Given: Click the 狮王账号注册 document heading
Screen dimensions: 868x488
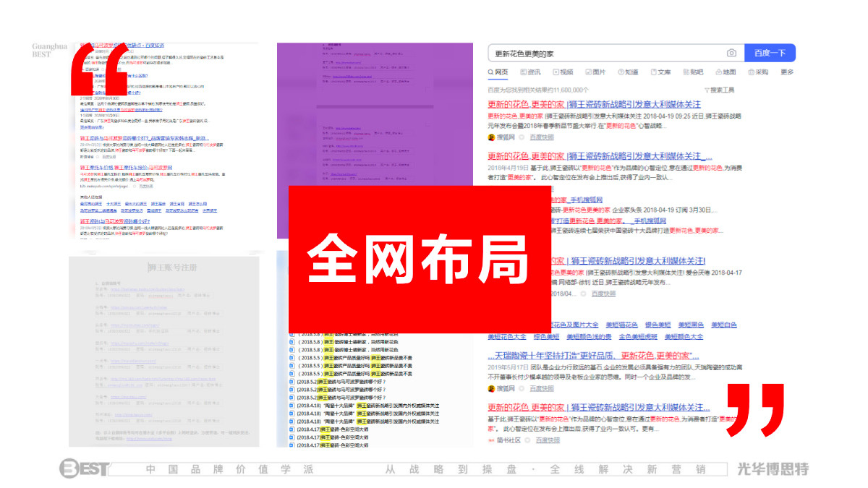Looking at the screenshot, I should [x=172, y=267].
